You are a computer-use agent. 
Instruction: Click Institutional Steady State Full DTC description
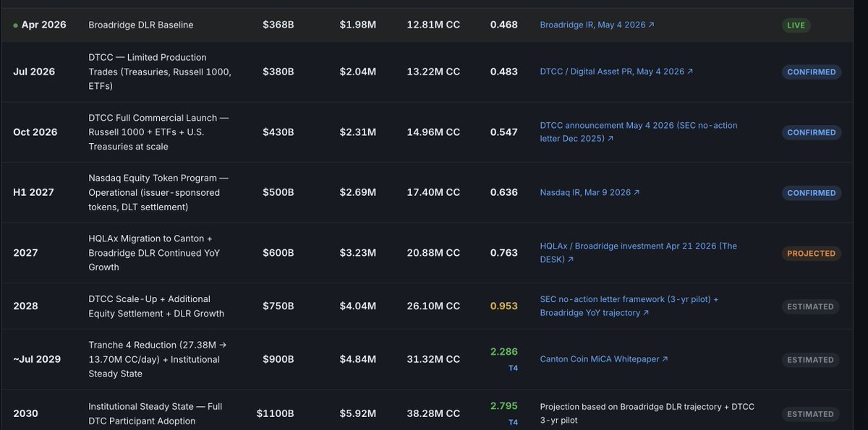156,413
